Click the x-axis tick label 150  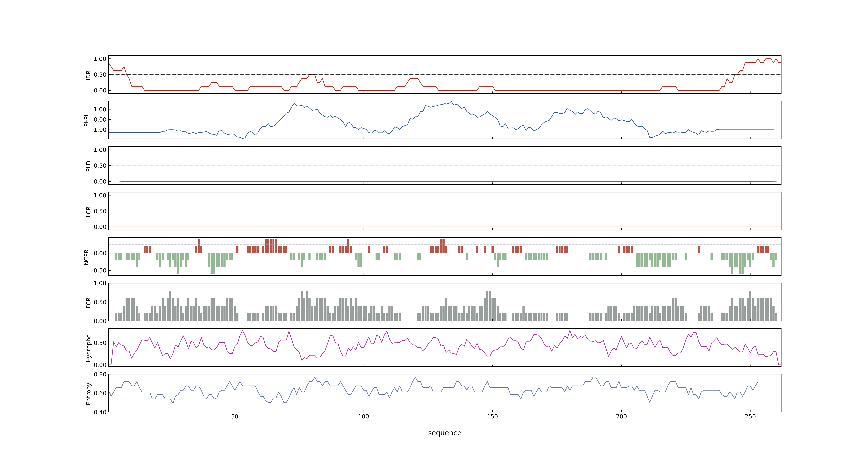click(x=492, y=416)
